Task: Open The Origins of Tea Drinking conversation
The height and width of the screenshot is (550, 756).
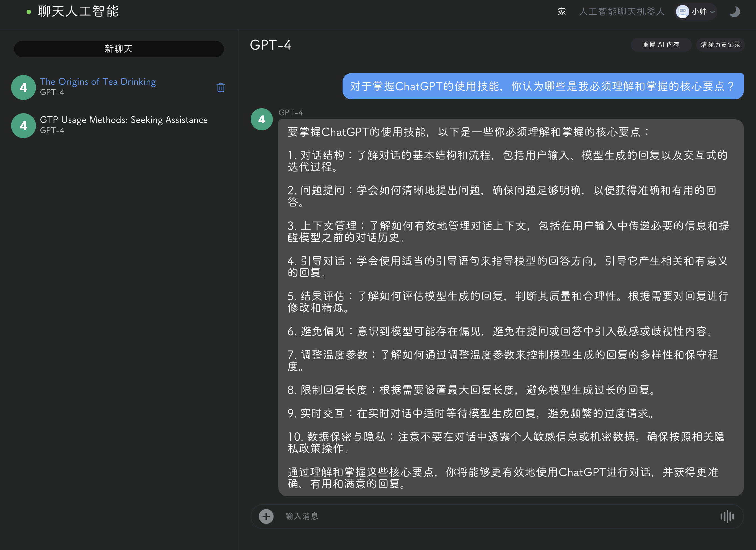Action: (x=98, y=82)
